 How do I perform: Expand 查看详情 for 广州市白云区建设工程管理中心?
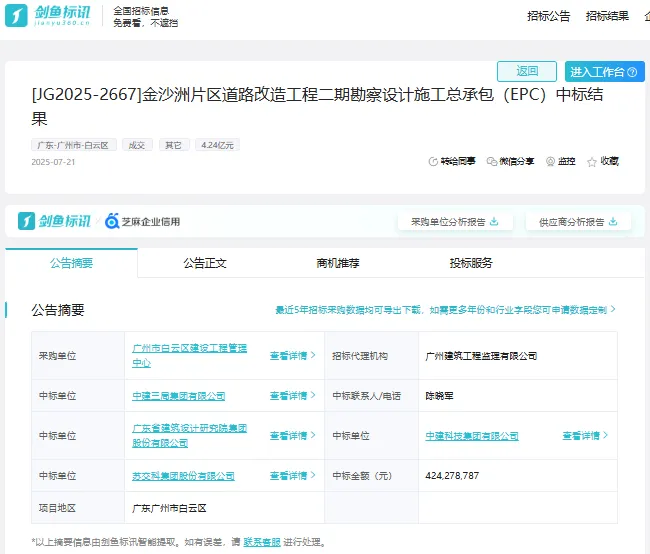pos(292,355)
